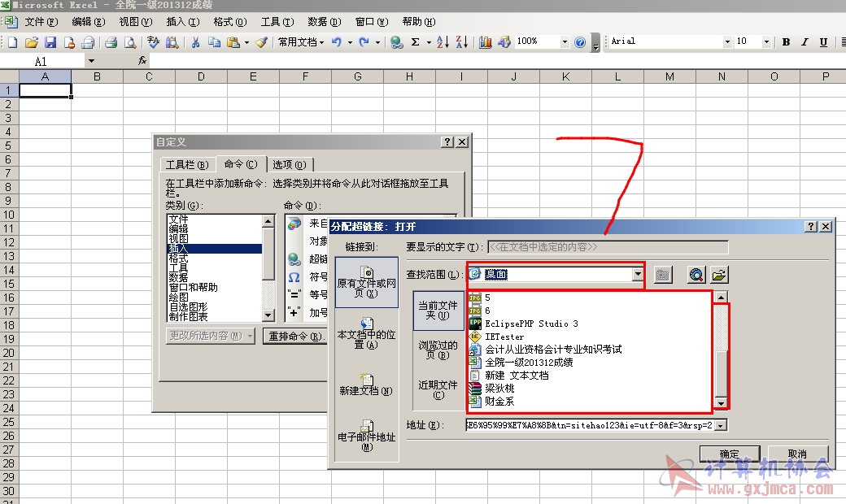Viewport: 846px width, 504px height.
Task: Click the Copy icon in toolbar
Action: (214, 42)
